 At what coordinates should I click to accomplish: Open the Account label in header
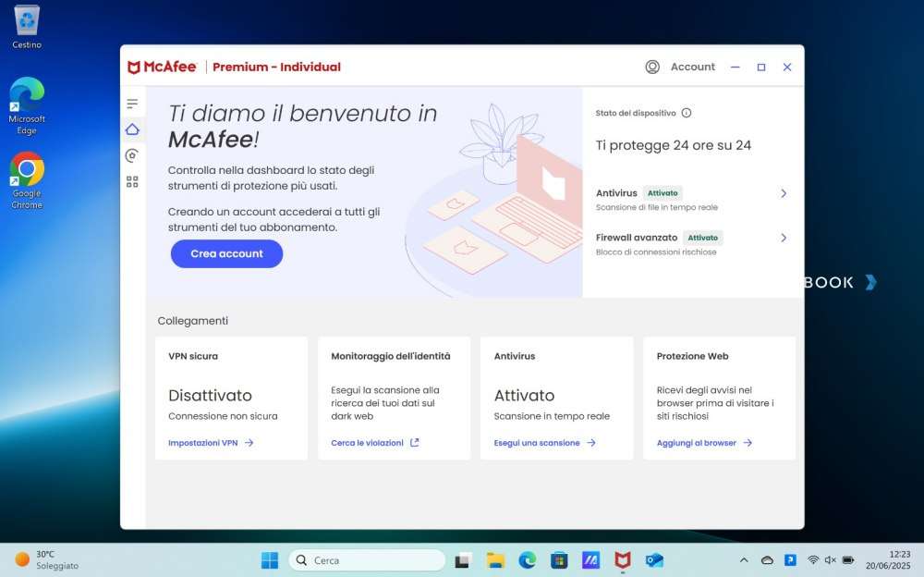point(692,67)
